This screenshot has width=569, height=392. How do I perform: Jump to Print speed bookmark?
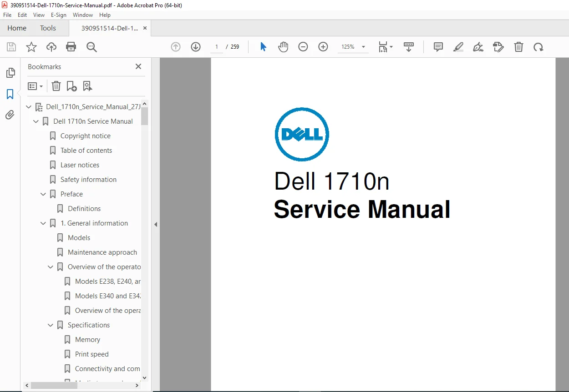pos(91,354)
